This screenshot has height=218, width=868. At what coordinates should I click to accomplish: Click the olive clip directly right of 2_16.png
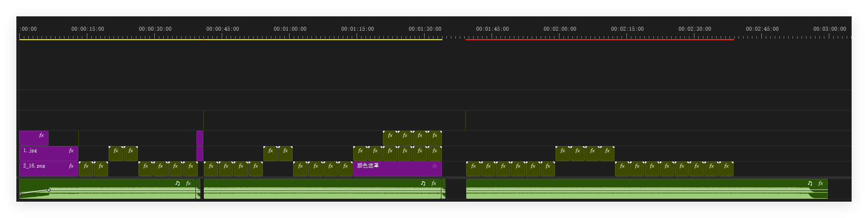[86, 169]
